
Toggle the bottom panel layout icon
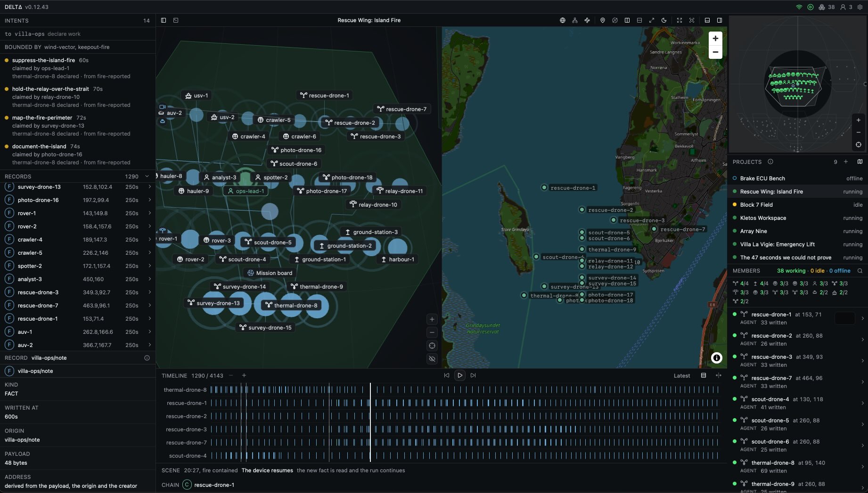tap(707, 20)
